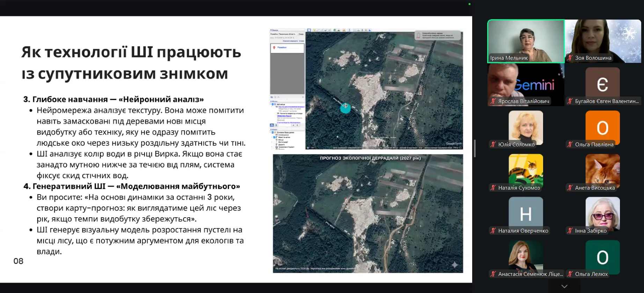Select Зоя Волошина's video tile
The height and width of the screenshot is (293, 644).
[603, 41]
